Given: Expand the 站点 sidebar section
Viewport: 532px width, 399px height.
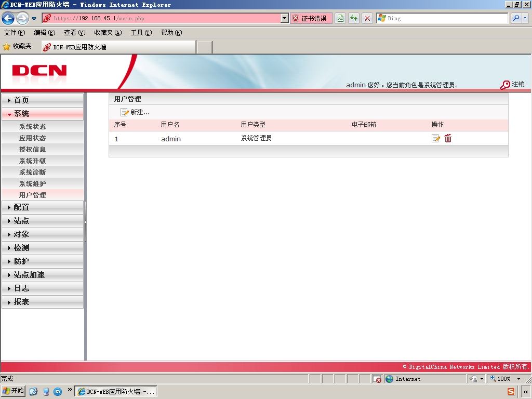Looking at the screenshot, I should pos(43,220).
